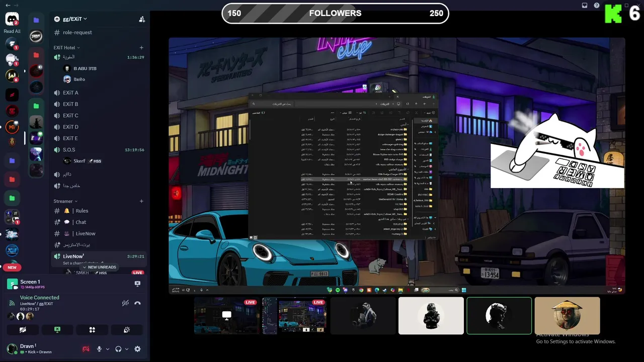Expand the top blue server folder
The height and width of the screenshot is (362, 644).
point(36,20)
